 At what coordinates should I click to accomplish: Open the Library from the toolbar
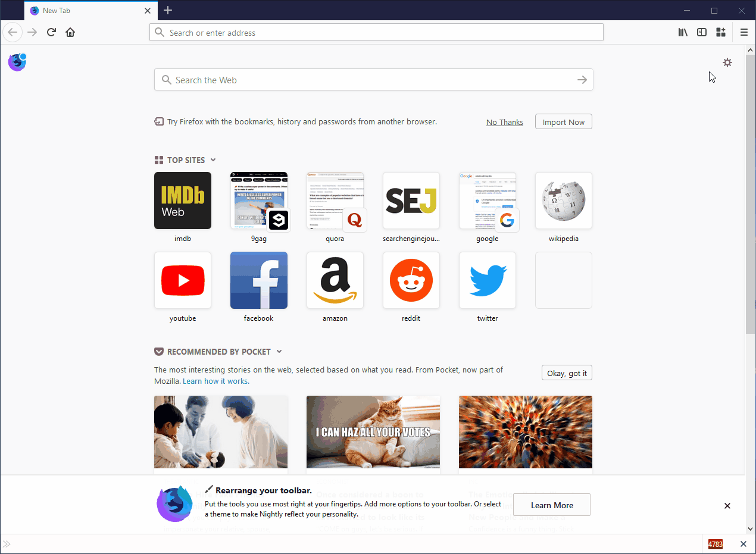(683, 32)
